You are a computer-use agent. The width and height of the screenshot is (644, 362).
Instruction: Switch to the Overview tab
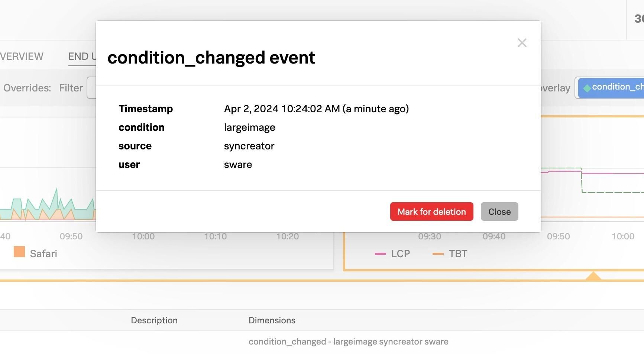[22, 56]
